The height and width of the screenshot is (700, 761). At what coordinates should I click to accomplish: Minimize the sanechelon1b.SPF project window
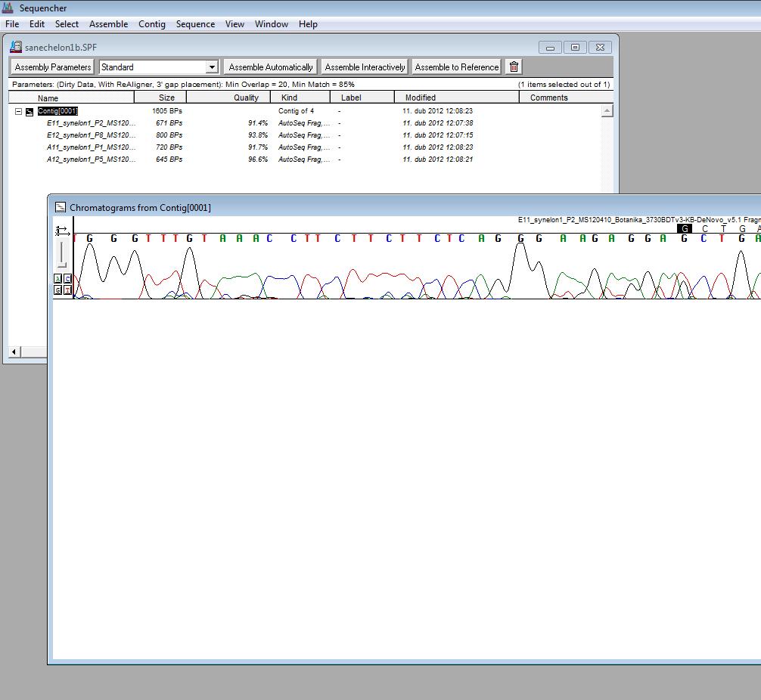coord(550,48)
